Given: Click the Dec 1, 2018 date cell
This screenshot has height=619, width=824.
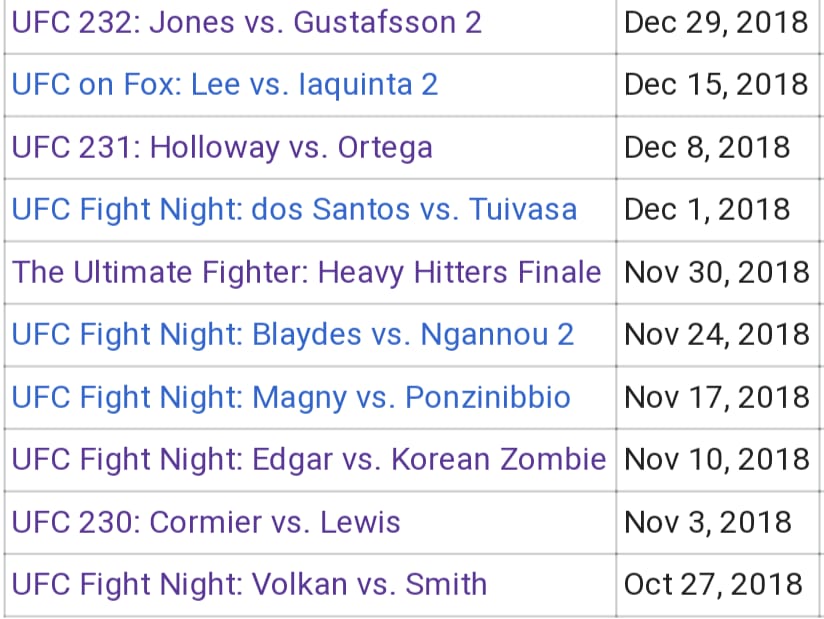Looking at the screenshot, I should [707, 209].
